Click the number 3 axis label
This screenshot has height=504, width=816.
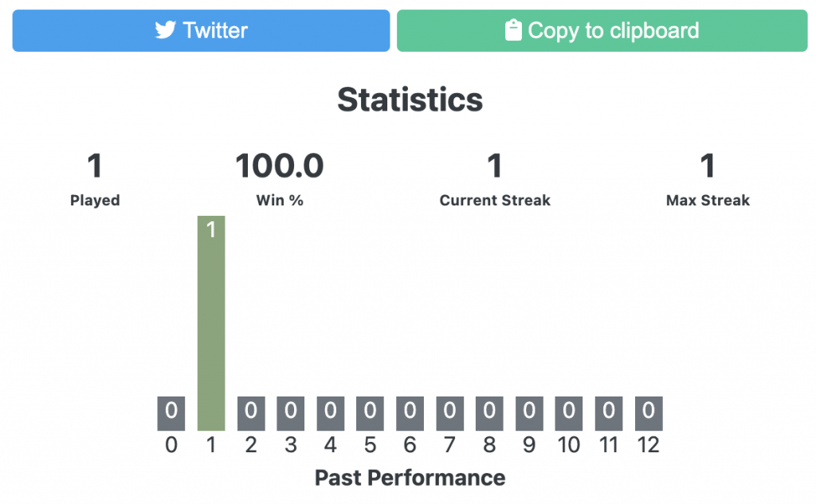(290, 445)
